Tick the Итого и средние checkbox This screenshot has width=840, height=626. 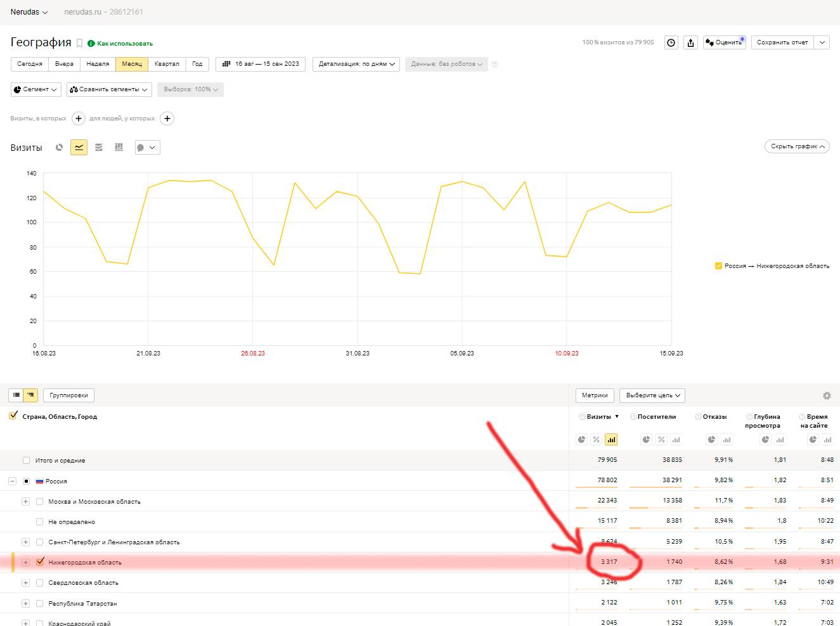[26, 461]
